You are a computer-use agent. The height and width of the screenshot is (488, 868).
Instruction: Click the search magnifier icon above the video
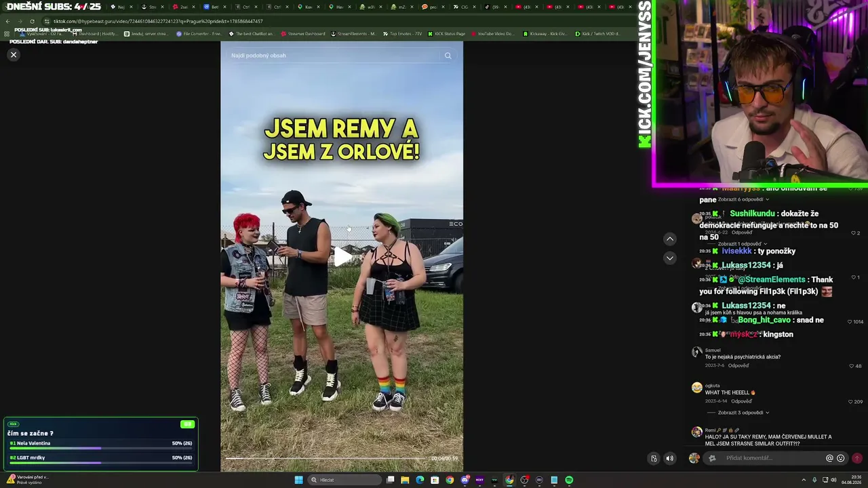448,56
